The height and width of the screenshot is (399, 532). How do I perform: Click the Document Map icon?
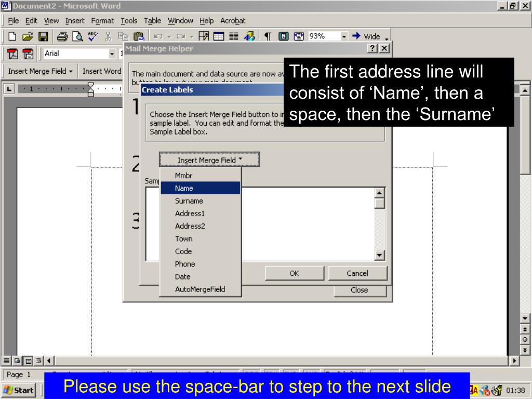coord(283,36)
